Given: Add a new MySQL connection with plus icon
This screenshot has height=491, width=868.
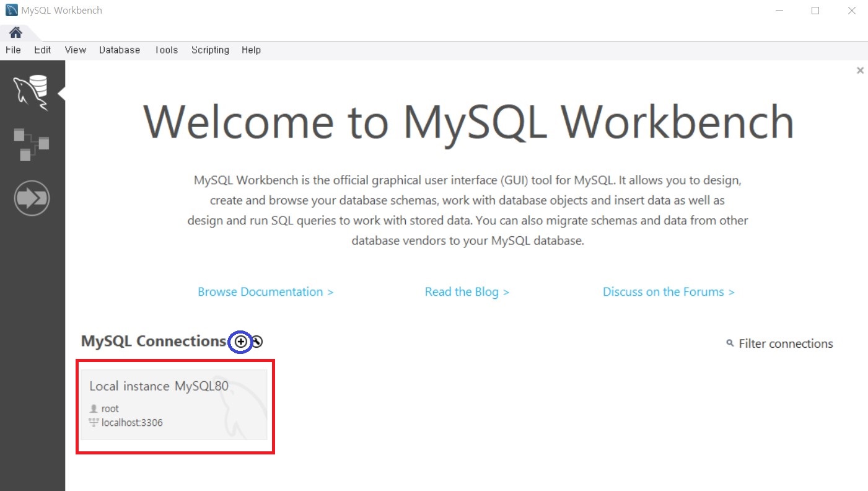Looking at the screenshot, I should pos(241,342).
